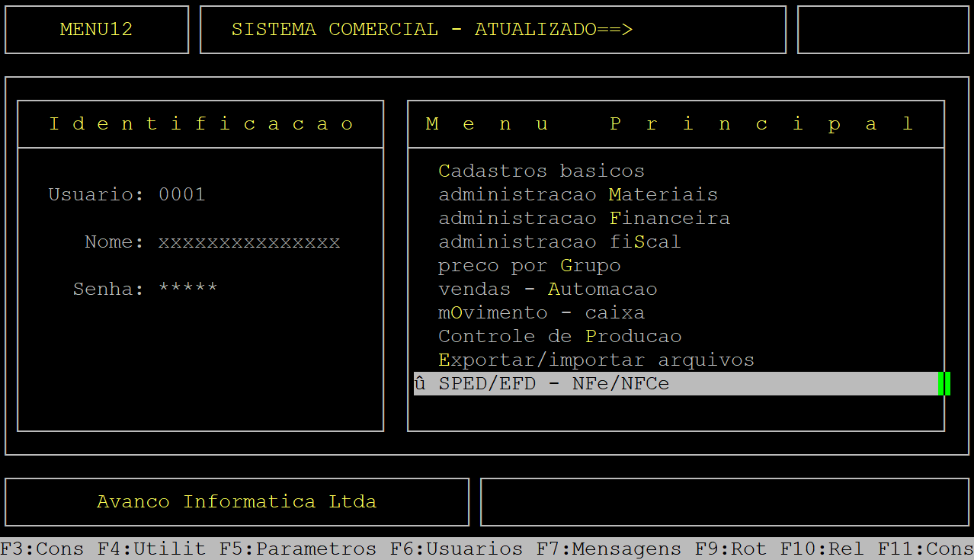Click the Usuario field value 0001
The width and height of the screenshot is (974, 560).
pos(182,194)
